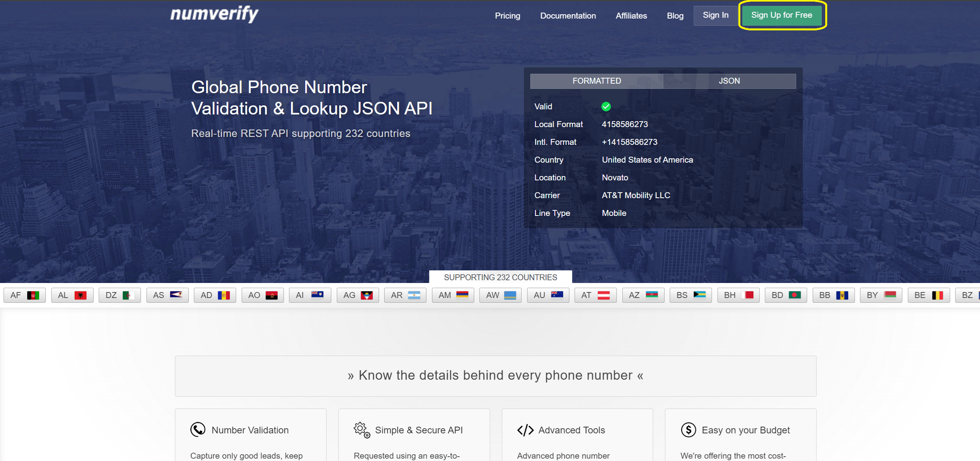980x461 pixels.
Task: Select the BH country button for Bahrain
Action: [738, 295]
